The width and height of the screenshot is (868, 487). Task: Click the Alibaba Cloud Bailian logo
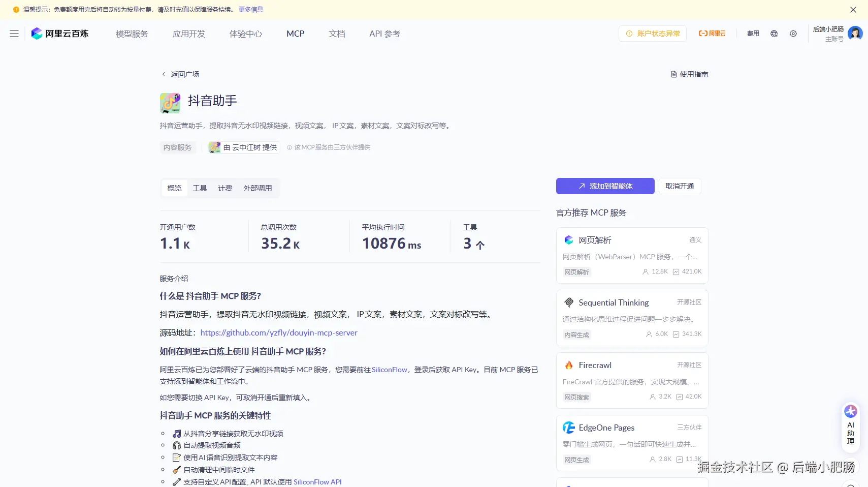pos(60,34)
